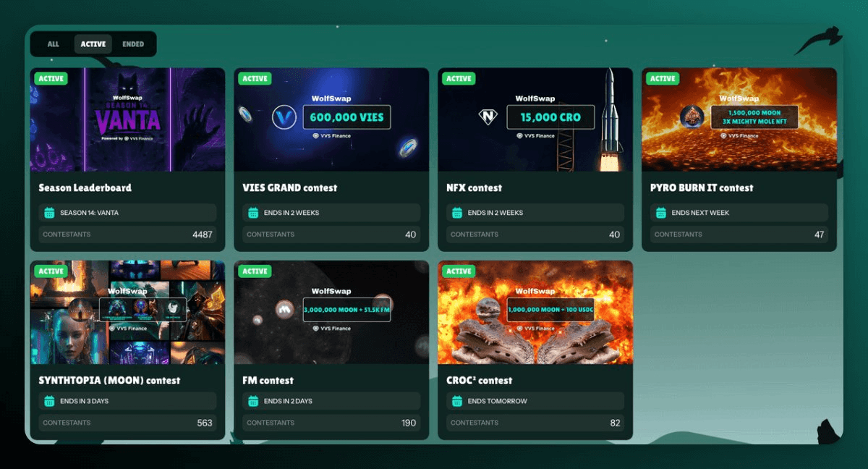Image resolution: width=868 pixels, height=469 pixels.
Task: Click ACTIVE badge on CROC² contest card
Action: [459, 271]
